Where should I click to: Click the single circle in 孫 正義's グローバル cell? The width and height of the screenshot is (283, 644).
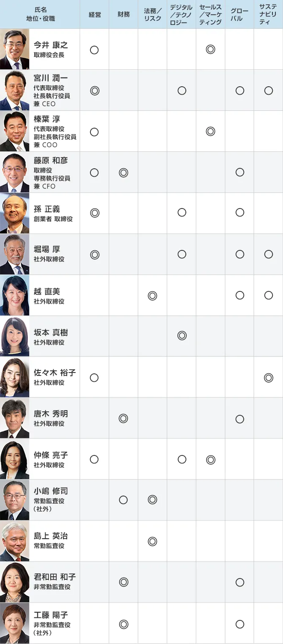pyautogui.click(x=239, y=212)
